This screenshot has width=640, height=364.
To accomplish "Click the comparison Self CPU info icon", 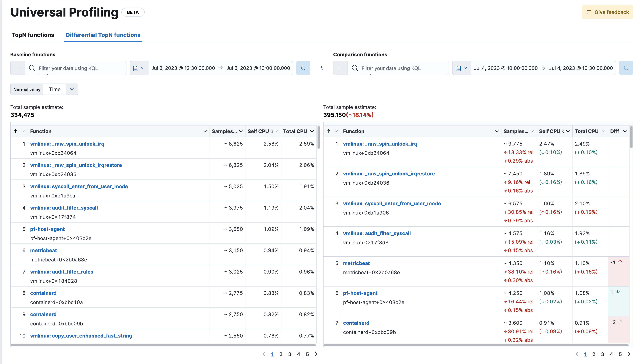I will (x=564, y=131).
